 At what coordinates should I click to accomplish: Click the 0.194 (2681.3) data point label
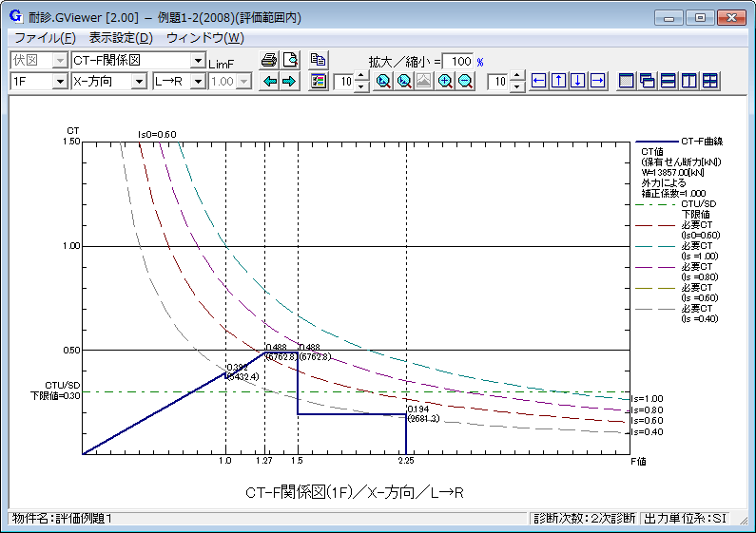coord(423,414)
